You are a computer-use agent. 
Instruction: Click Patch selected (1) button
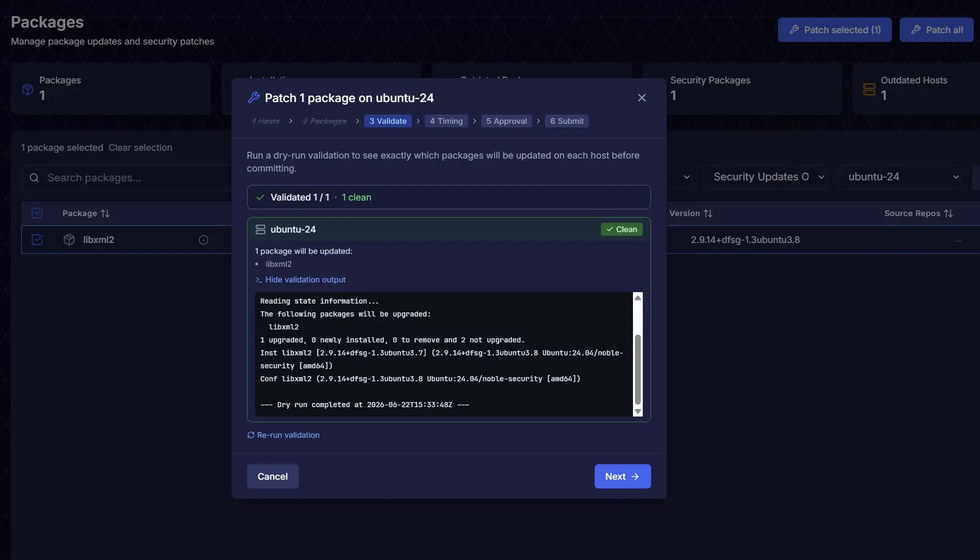coord(834,30)
